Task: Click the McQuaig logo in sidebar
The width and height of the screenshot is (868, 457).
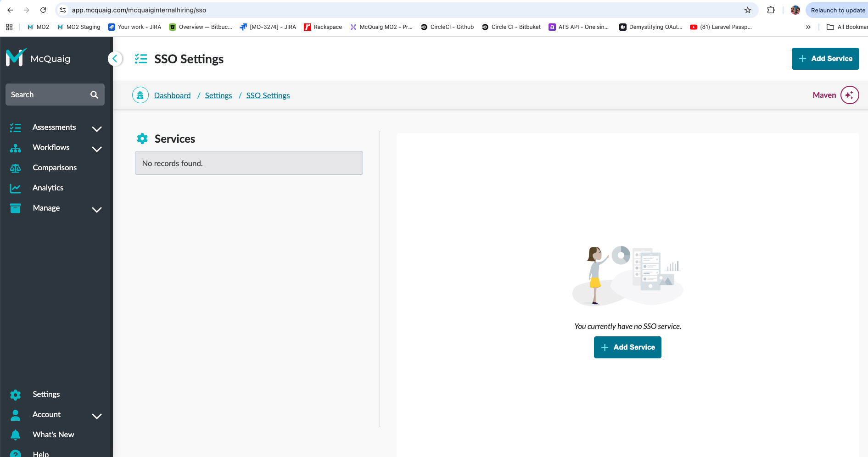Action: (38, 58)
